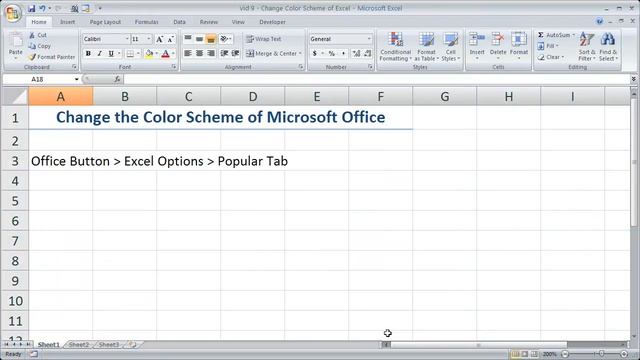
Task: Pick the fill color bucket
Action: tap(149, 53)
